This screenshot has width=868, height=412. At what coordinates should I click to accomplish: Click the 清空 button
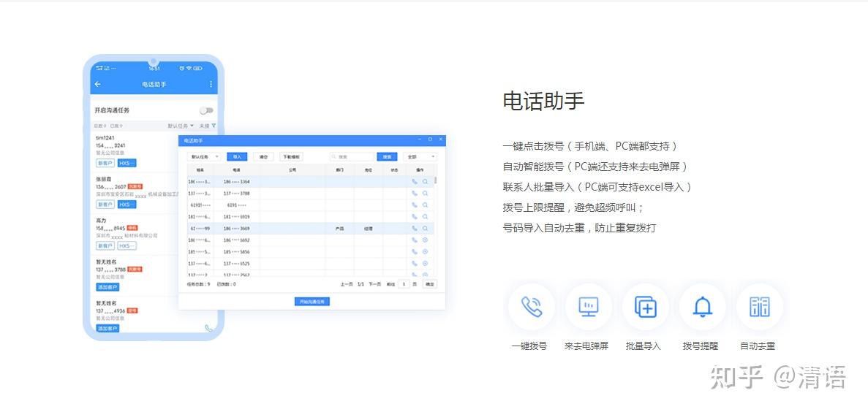click(x=263, y=157)
